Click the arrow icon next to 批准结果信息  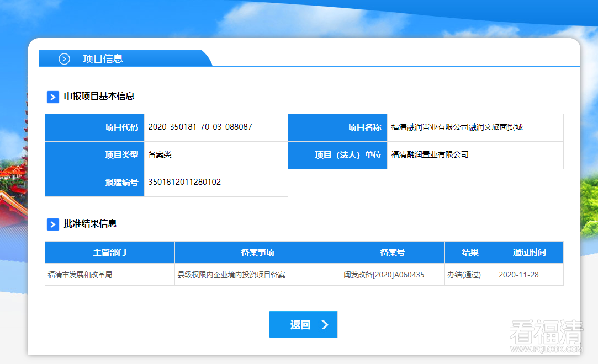click(53, 224)
